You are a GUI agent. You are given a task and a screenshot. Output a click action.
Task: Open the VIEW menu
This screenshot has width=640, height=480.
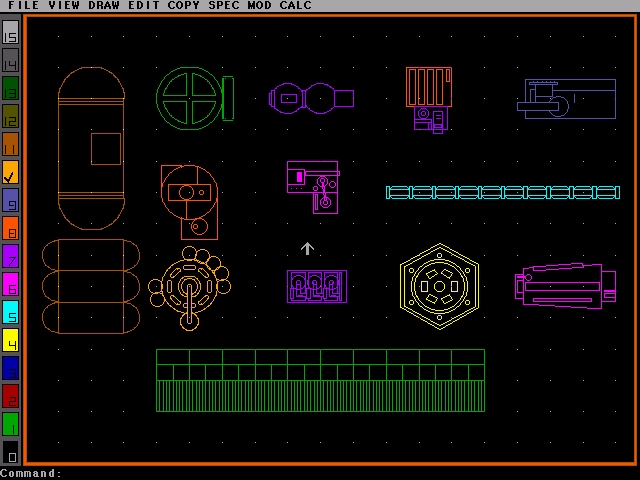point(63,6)
